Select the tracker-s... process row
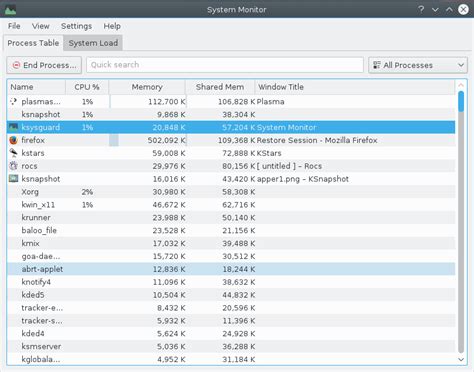Screen dimensions: 474x372 (231, 321)
